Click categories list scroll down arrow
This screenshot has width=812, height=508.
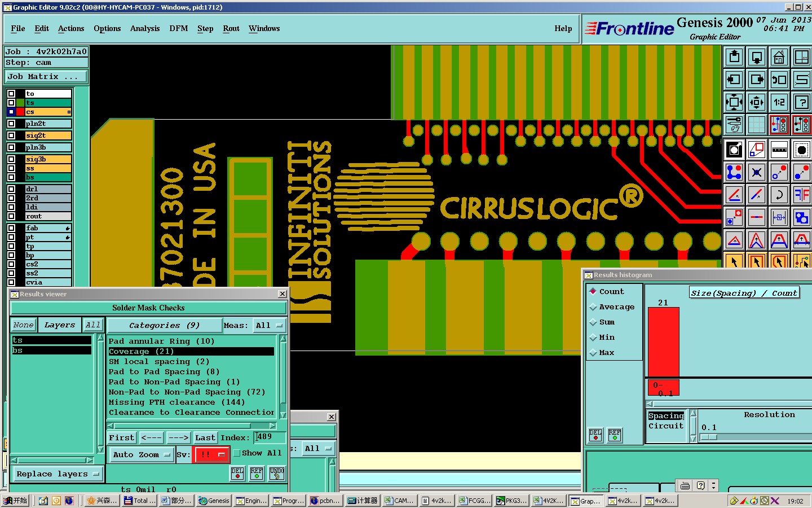(283, 415)
